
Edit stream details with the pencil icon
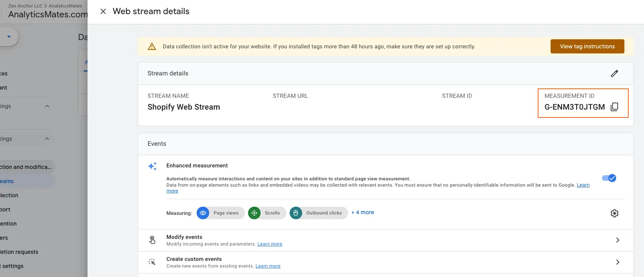coord(615,73)
